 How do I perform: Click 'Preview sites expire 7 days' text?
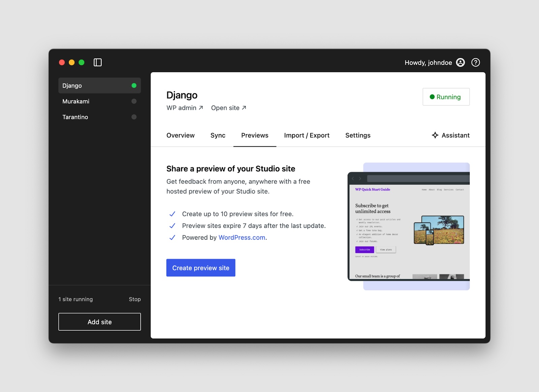tap(254, 226)
